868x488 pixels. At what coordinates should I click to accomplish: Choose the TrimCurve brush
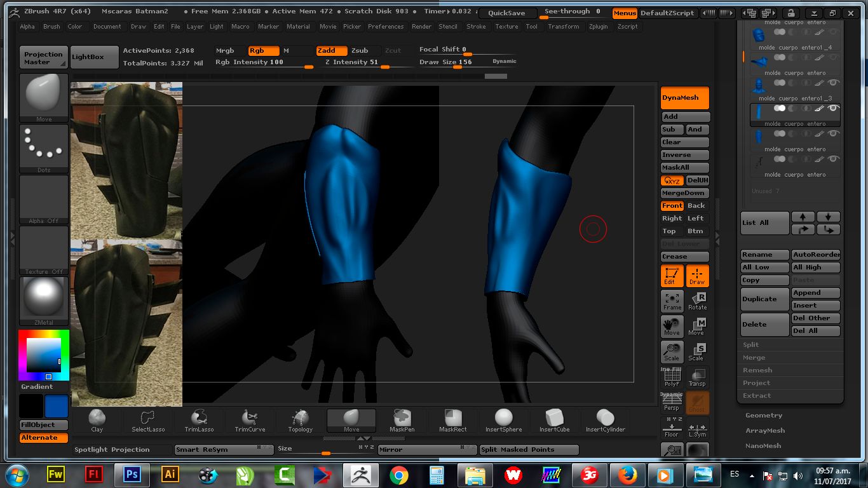pyautogui.click(x=250, y=421)
